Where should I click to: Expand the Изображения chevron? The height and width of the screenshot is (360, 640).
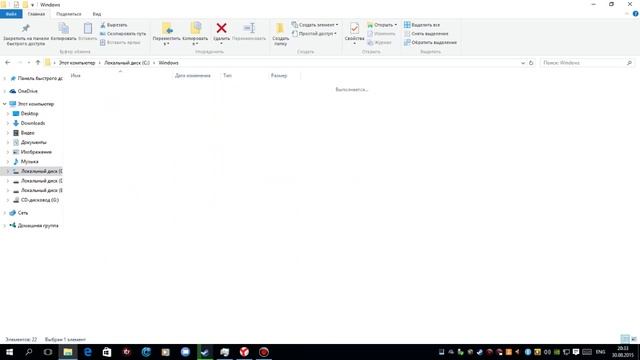click(8, 152)
